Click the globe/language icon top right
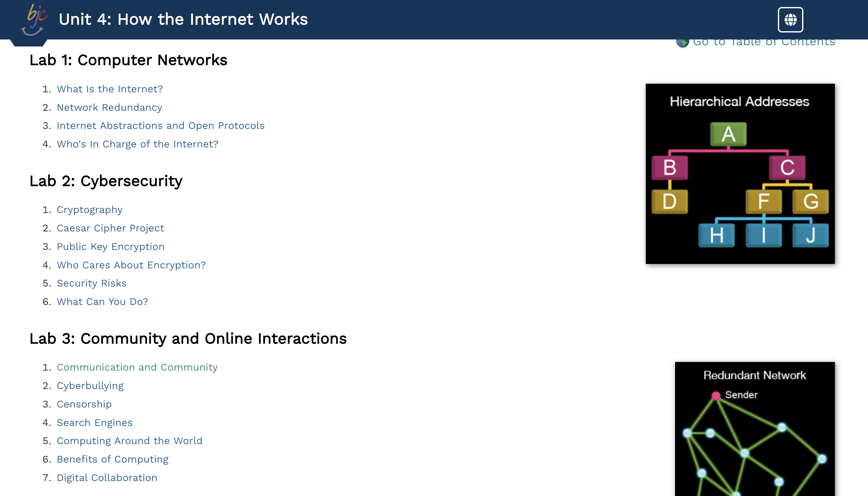Image resolution: width=868 pixels, height=496 pixels. [x=791, y=20]
